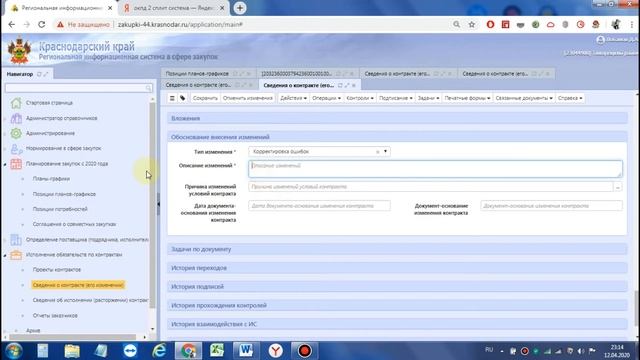640x360 pixels.
Task: Clear the Тип изменения selection with x
Action: (378, 152)
